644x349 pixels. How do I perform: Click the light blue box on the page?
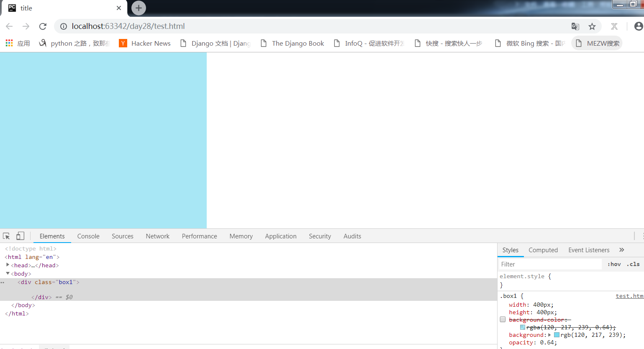(x=103, y=140)
